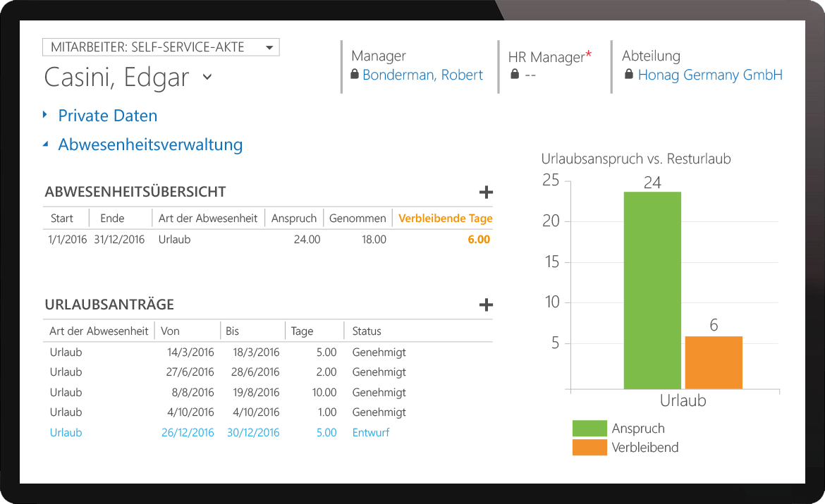Open manager link Bonderman, Robert
This screenshot has height=504, width=825.
click(422, 75)
